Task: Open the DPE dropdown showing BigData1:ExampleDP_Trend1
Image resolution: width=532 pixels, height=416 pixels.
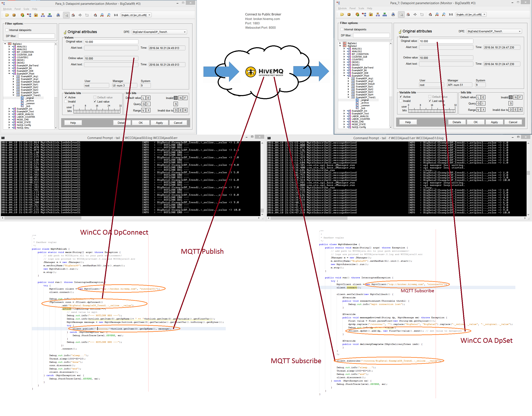Action: [x=159, y=32]
